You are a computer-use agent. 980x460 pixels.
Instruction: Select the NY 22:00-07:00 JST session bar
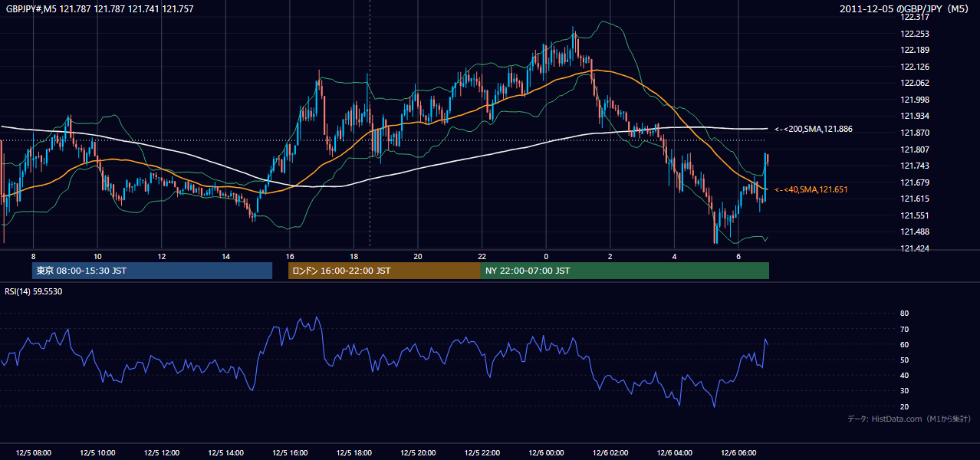coord(625,271)
